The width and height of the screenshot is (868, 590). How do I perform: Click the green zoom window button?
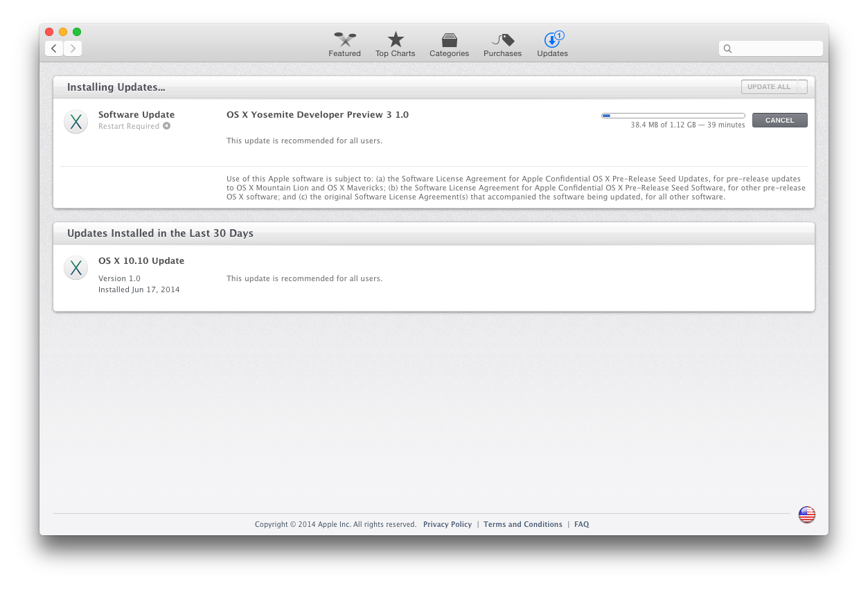(77, 32)
